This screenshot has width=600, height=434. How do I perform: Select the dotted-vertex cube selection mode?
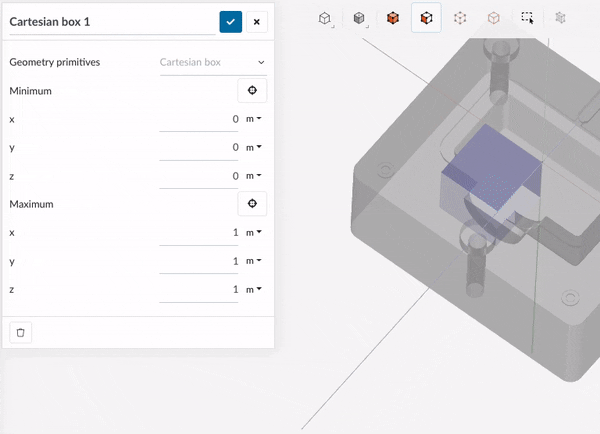point(460,18)
